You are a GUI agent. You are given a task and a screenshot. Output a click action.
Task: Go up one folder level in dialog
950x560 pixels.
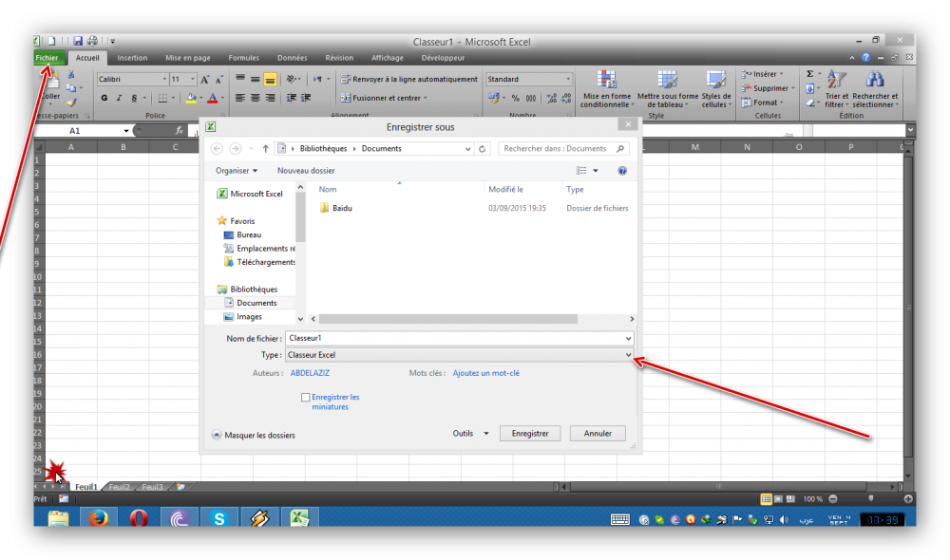[265, 149]
